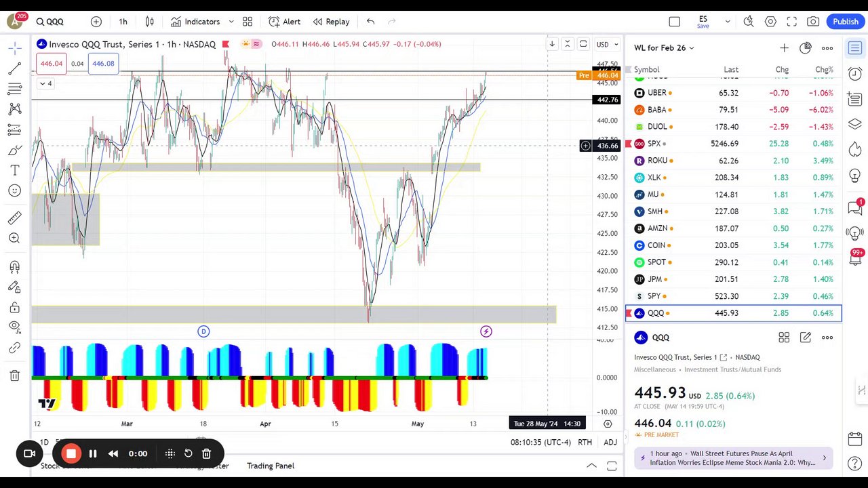Click the Publish button
Image resolution: width=868 pixels, height=488 pixels.
(x=846, y=22)
